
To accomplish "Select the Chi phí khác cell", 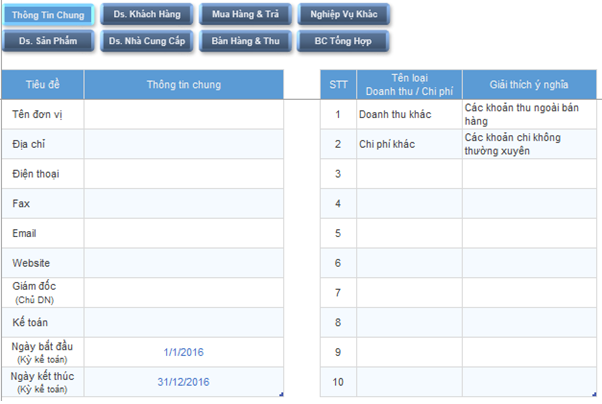I will (x=409, y=144).
